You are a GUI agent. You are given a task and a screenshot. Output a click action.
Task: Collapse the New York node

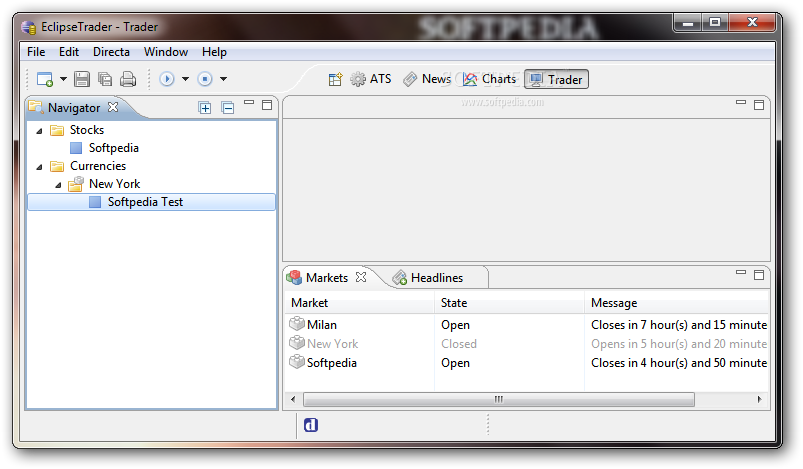(x=58, y=185)
